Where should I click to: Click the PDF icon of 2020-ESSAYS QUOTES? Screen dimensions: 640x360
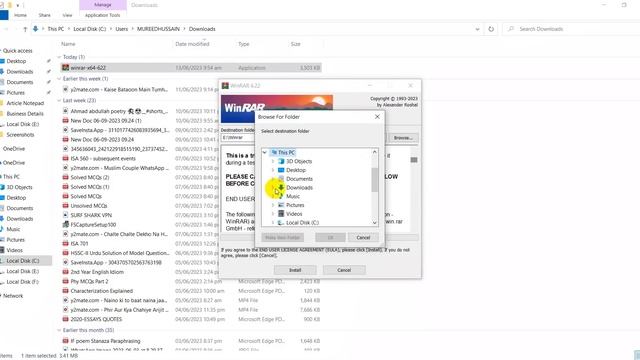pyautogui.click(x=65, y=319)
